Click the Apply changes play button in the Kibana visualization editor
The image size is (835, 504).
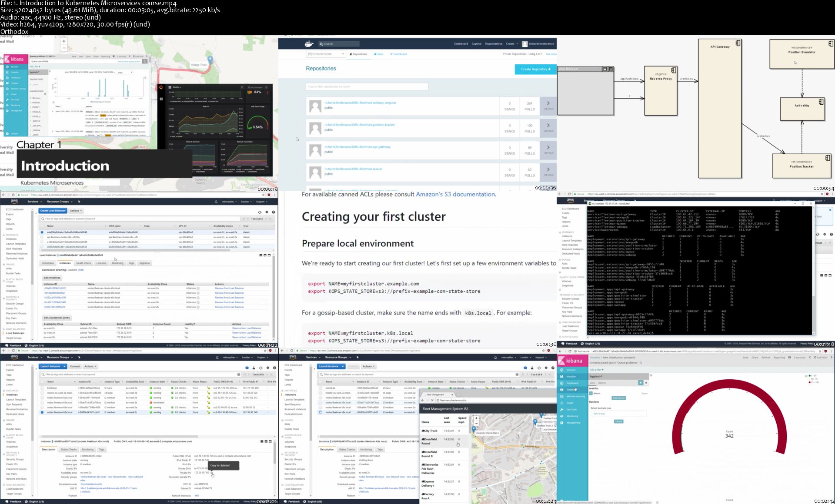640,383
